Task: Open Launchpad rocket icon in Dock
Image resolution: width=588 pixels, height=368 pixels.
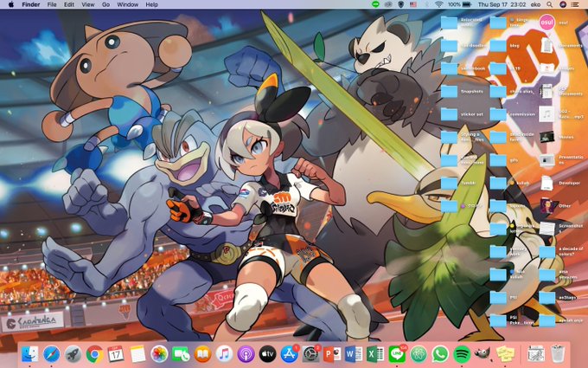Action: click(73, 354)
